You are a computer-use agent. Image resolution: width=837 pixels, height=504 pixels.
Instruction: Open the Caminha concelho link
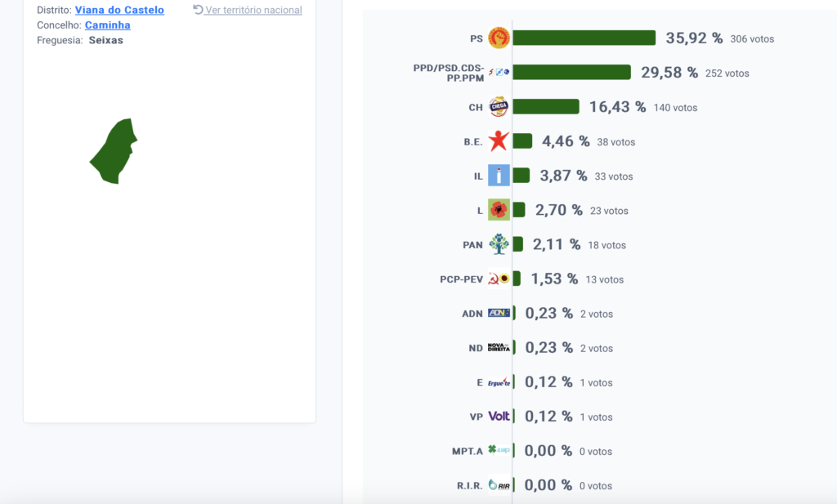107,25
